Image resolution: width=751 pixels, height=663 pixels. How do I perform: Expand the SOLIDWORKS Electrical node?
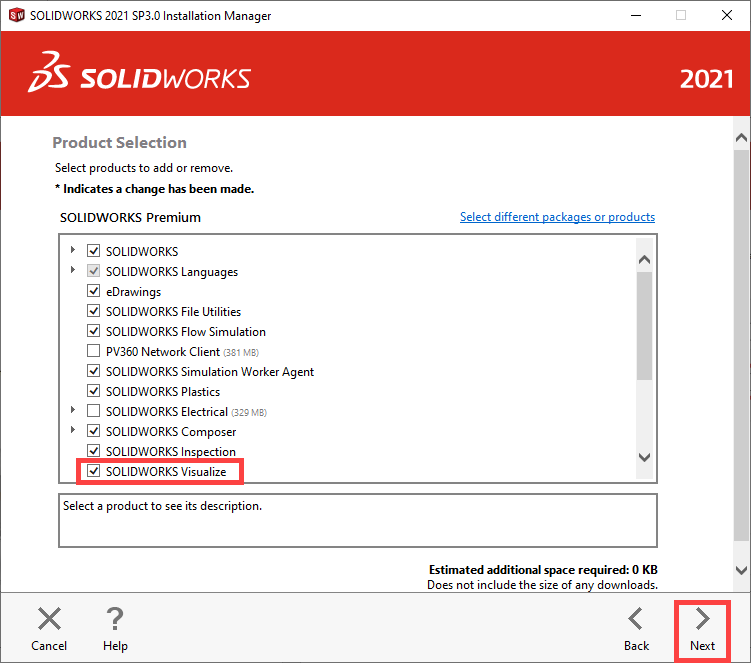coord(73,410)
